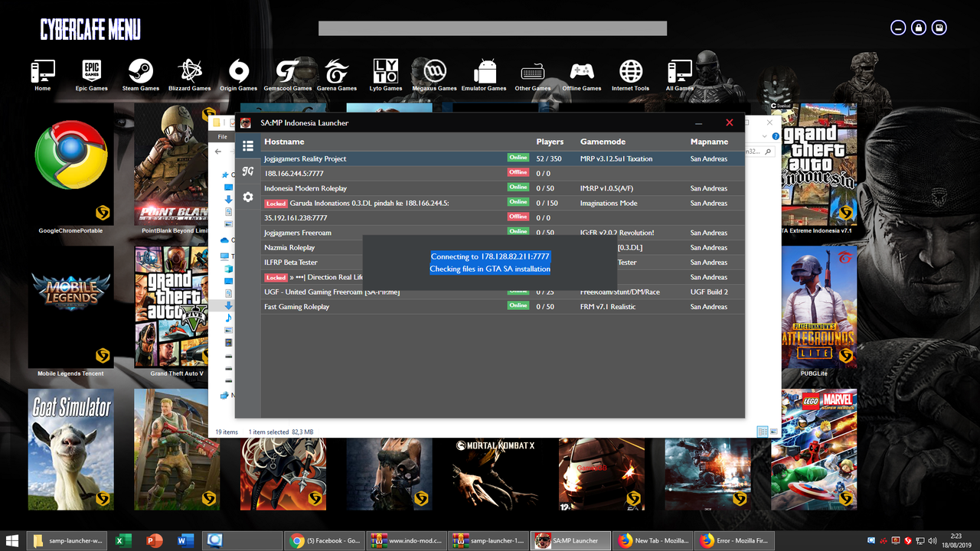
Task: Show the server list in SA:MP Launcher sidebar
Action: click(247, 145)
